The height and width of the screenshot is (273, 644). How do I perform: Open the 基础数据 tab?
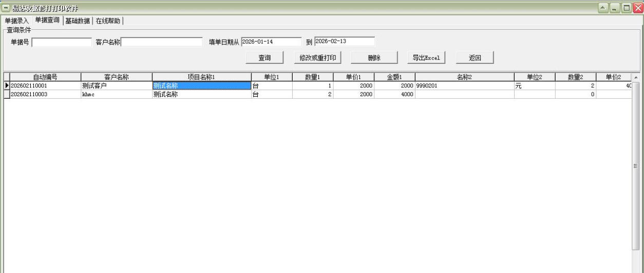pos(78,21)
